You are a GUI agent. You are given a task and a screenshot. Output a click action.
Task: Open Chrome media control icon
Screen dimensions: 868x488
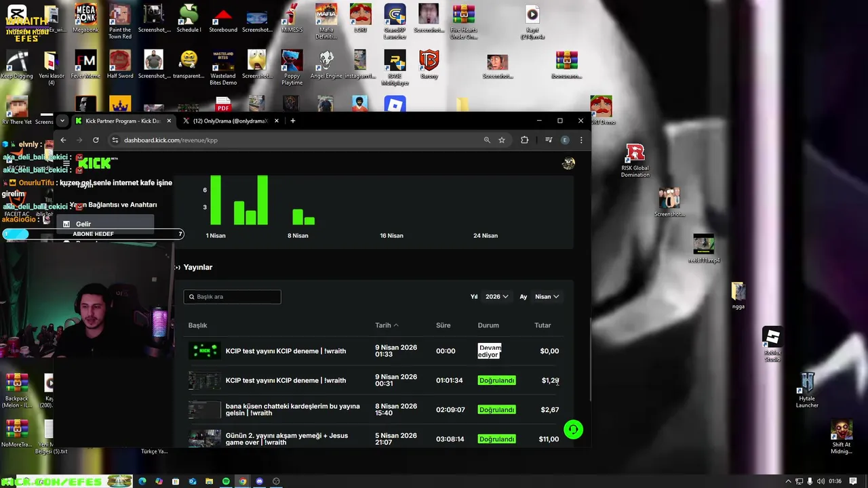click(549, 140)
